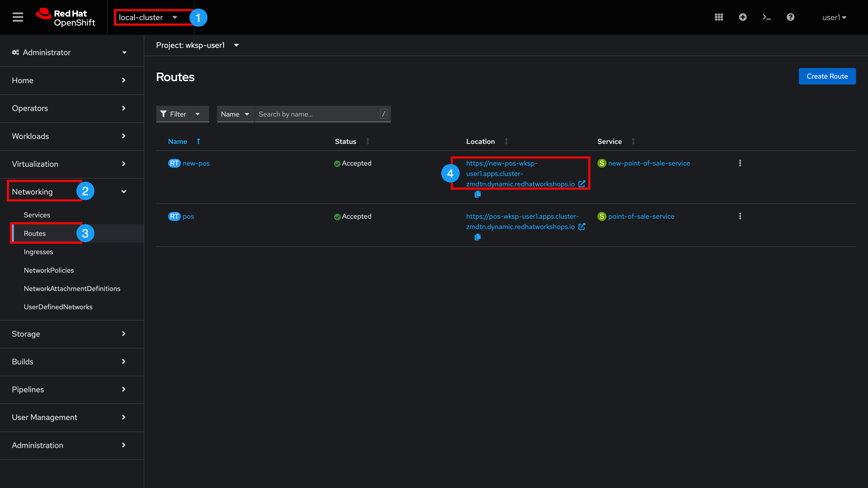868x488 pixels.
Task: Expand the Virtualization navigation section
Action: [72, 164]
